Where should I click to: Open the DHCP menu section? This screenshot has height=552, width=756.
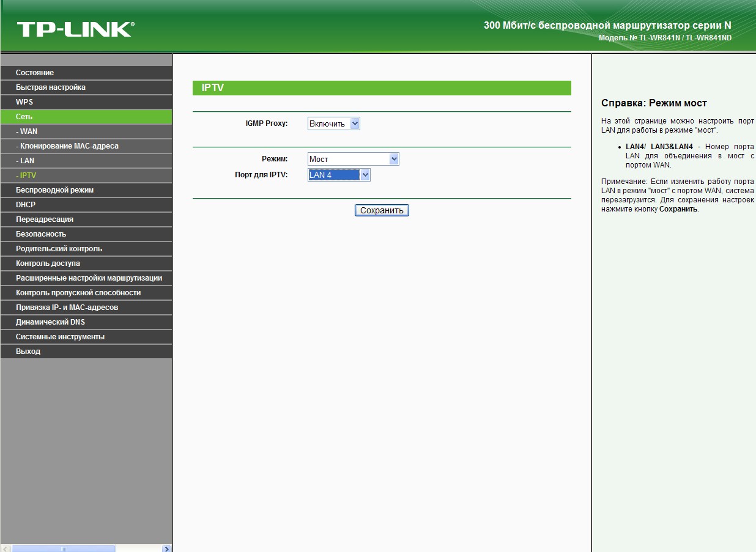[86, 205]
